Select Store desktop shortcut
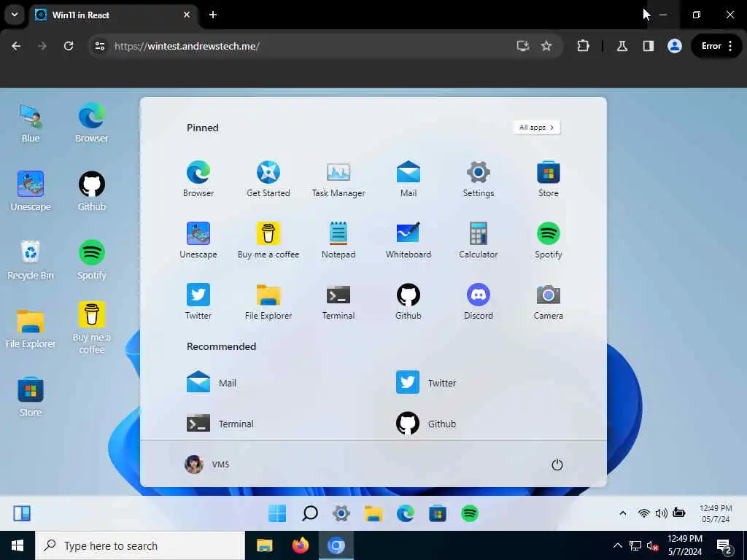 point(31,397)
